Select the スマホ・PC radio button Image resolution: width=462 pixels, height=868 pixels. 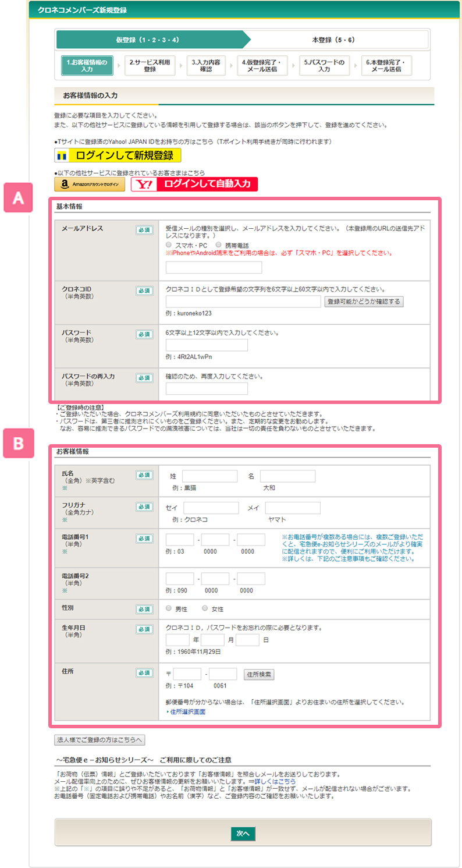pyautogui.click(x=169, y=246)
